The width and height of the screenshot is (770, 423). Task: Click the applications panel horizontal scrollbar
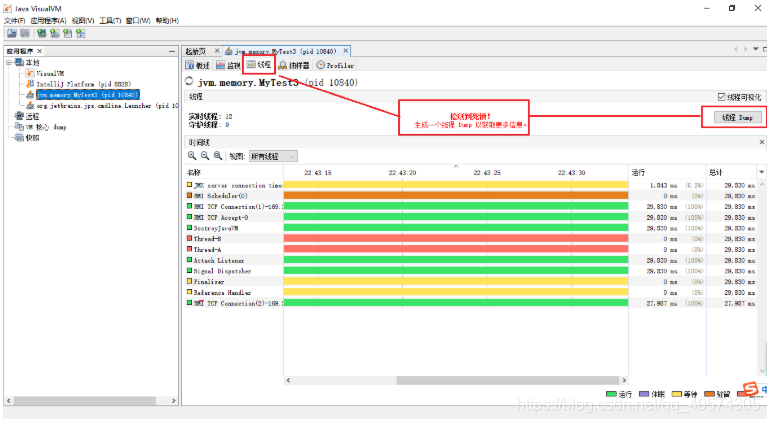point(83,400)
